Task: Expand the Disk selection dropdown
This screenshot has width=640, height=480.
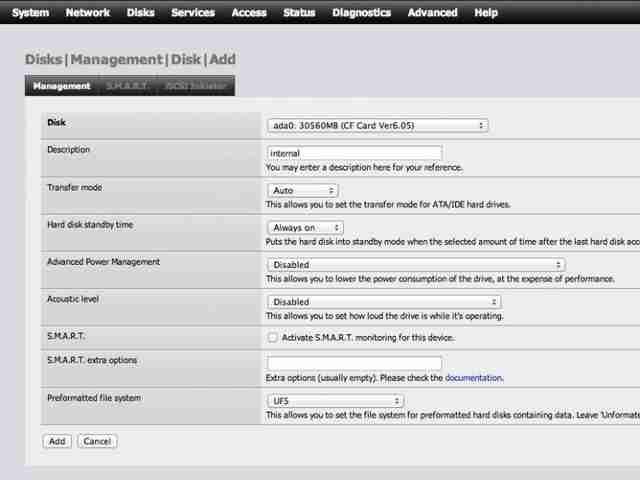Action: coord(378,125)
